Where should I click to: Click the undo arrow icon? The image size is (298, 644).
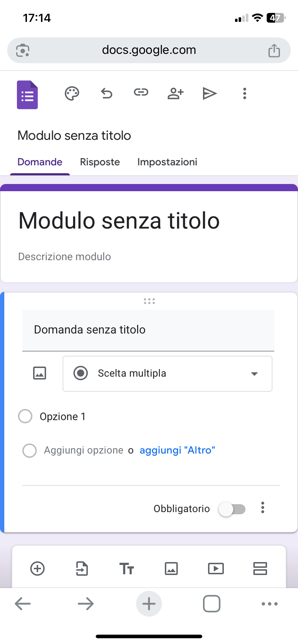coord(107,93)
